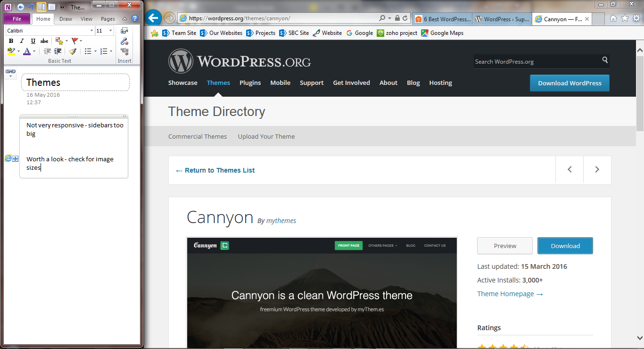Image resolution: width=644 pixels, height=349 pixels.
Task: Click the record video camera icon
Action: tap(124, 51)
